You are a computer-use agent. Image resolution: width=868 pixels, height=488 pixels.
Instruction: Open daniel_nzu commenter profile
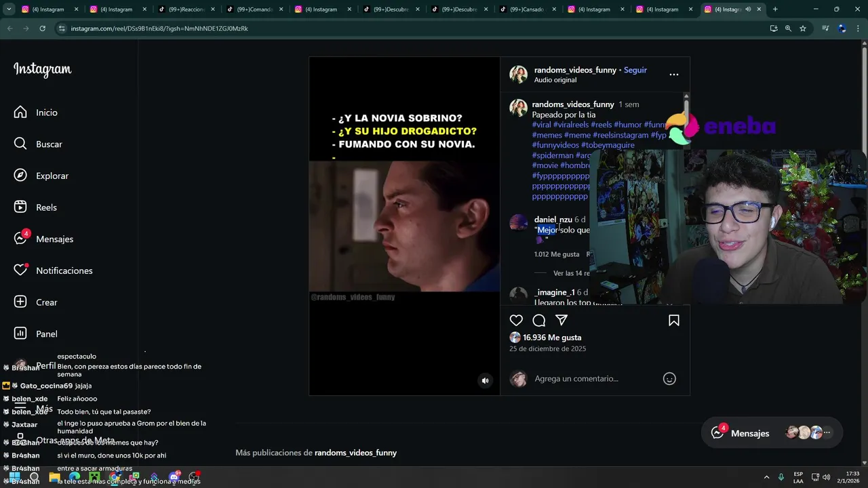point(553,220)
